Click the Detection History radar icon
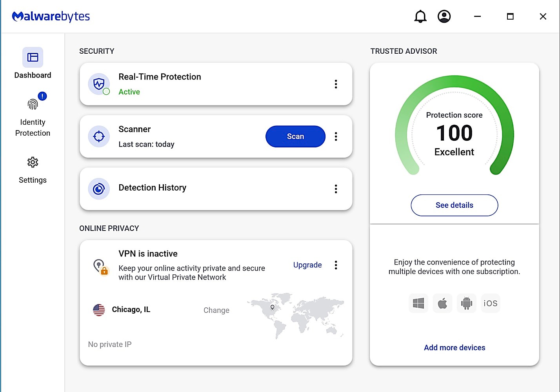Image resolution: width=560 pixels, height=392 pixels. pyautogui.click(x=99, y=189)
